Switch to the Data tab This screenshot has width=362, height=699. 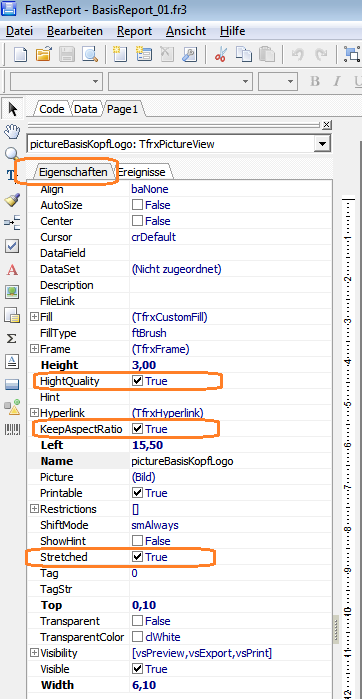(x=86, y=109)
